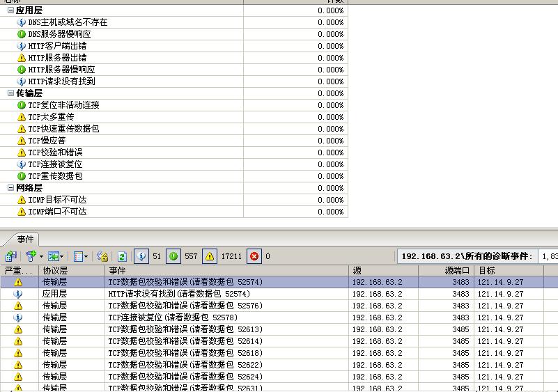
Task: Click the checklist options icon
Action: coord(78,256)
